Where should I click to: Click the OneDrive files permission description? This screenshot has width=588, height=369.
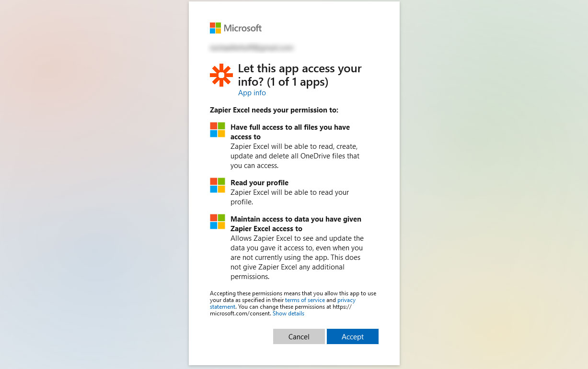(x=295, y=156)
